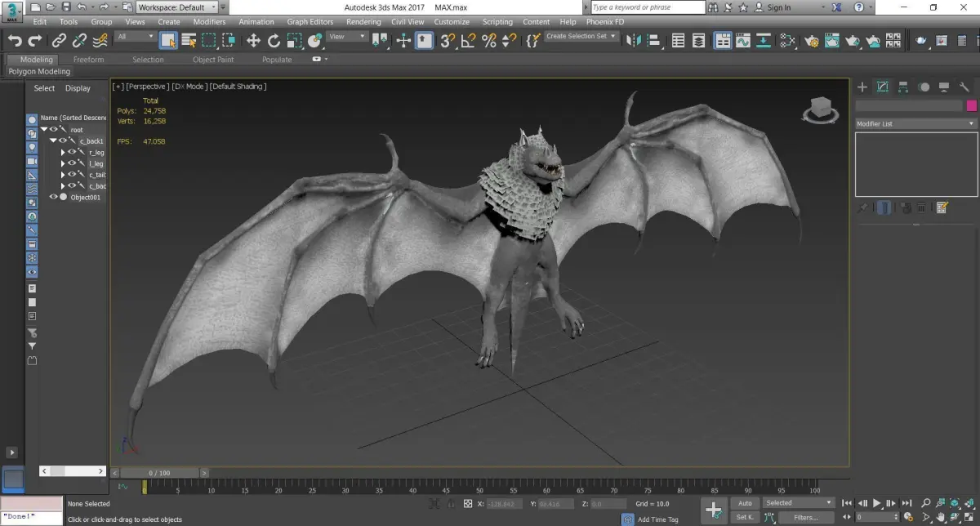Click the Select and Link chain icon
This screenshot has width=980, height=526.
(x=59, y=41)
